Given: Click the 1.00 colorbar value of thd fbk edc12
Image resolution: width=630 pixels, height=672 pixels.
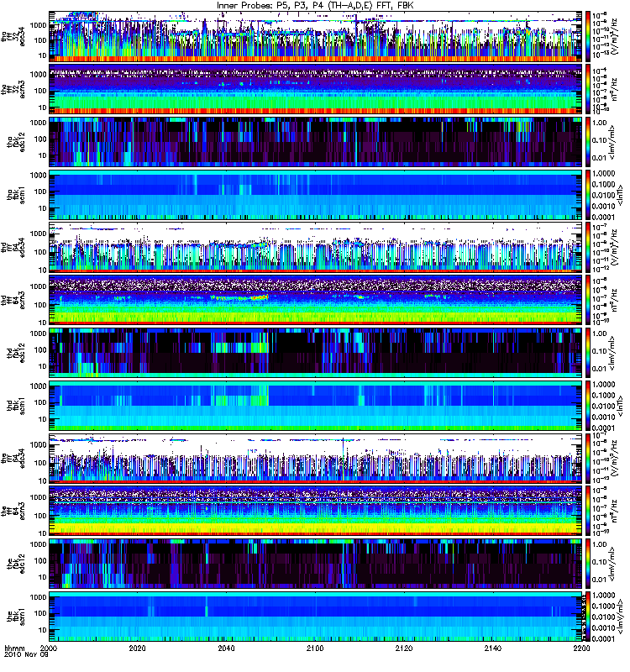Looking at the screenshot, I should (x=600, y=333).
